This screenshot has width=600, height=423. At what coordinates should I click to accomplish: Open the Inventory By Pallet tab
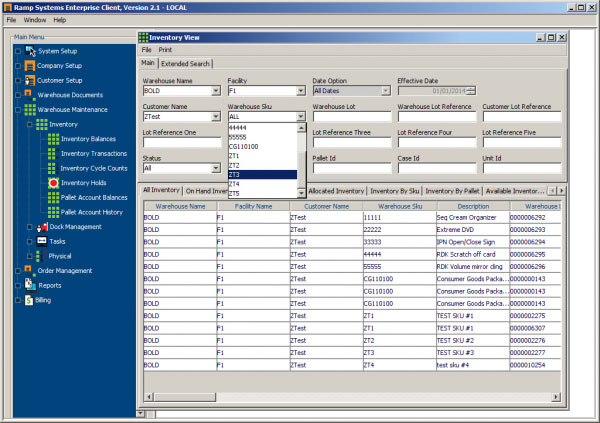point(452,190)
